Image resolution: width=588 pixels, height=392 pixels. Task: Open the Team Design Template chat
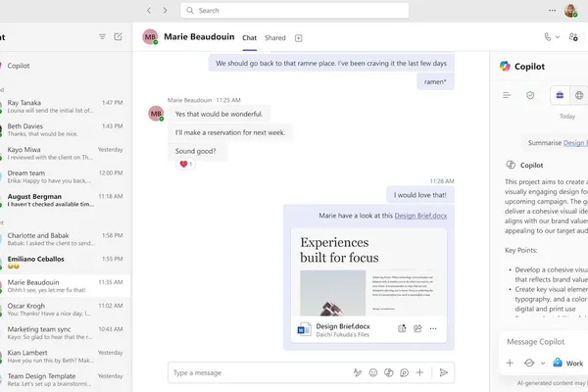[66, 379]
